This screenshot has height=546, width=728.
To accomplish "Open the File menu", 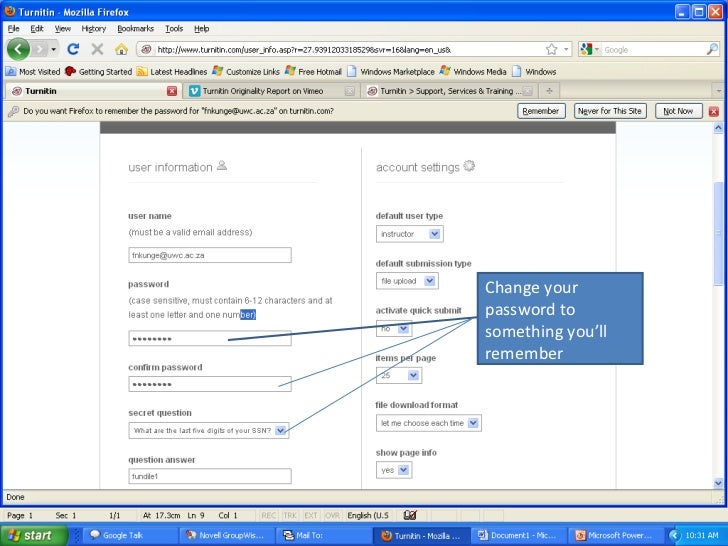I will tap(13, 28).
